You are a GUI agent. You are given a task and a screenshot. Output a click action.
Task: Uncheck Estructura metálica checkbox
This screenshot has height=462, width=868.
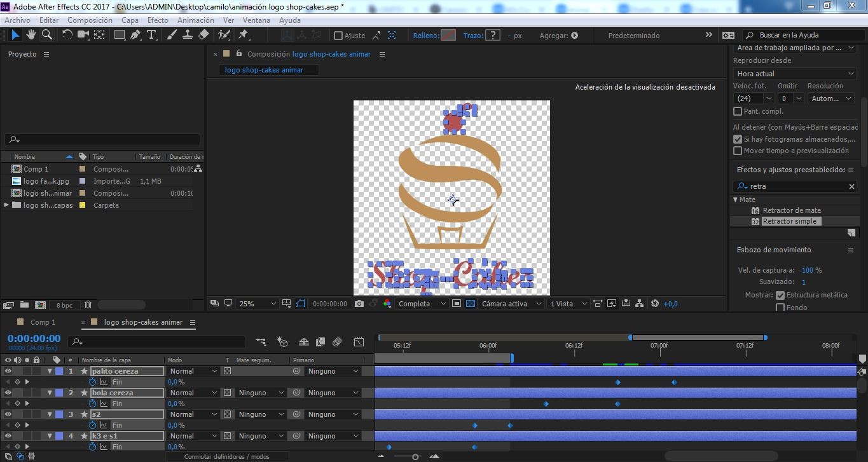pos(780,295)
